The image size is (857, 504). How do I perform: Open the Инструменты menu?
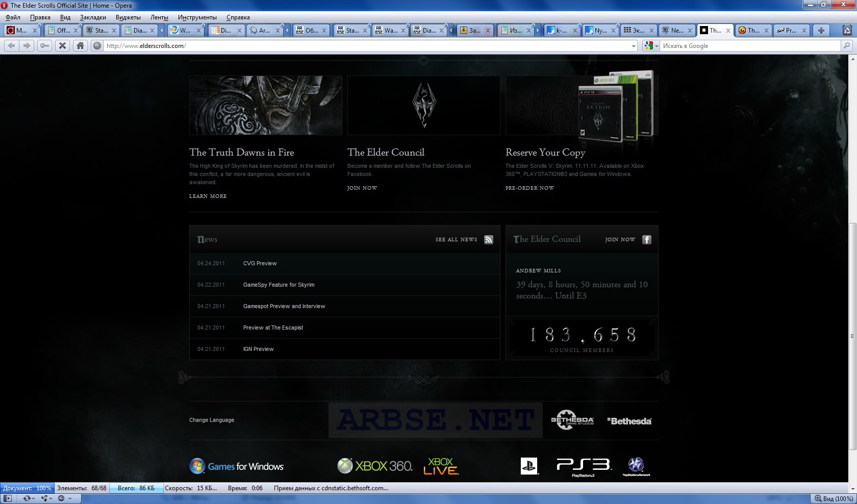click(x=197, y=17)
